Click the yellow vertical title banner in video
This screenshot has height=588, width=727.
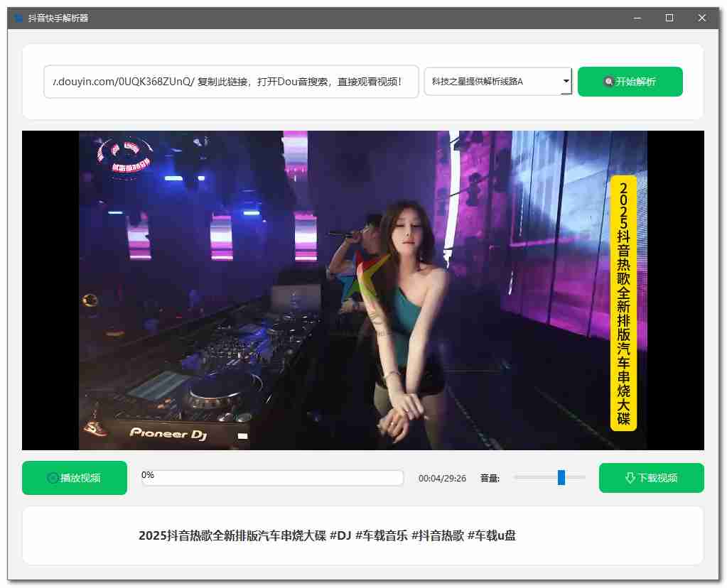point(623,303)
